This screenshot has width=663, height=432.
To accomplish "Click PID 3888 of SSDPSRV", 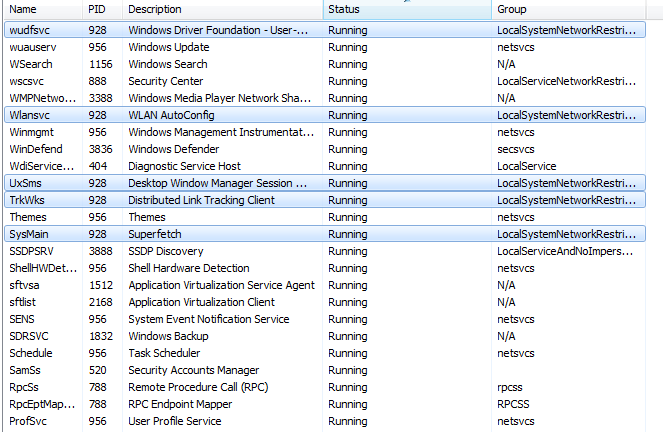I will [x=101, y=251].
